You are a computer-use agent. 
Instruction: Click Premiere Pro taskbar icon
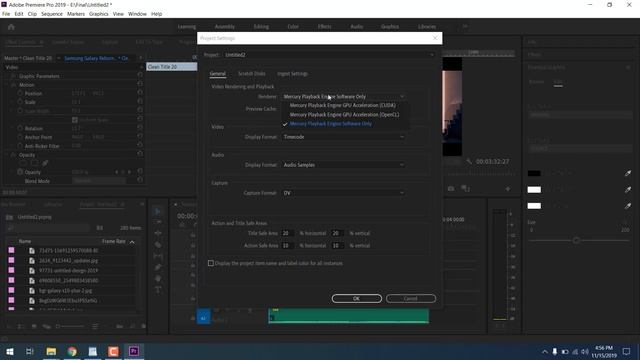(134, 351)
